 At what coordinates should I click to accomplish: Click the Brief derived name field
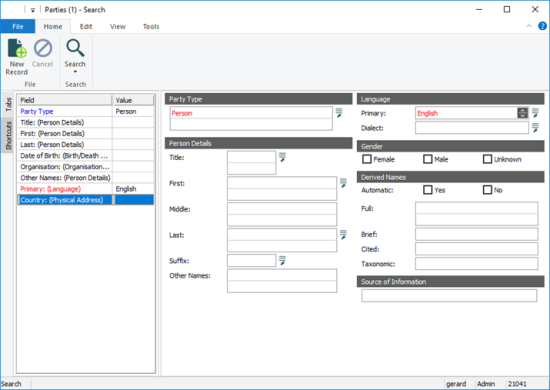[x=477, y=234]
